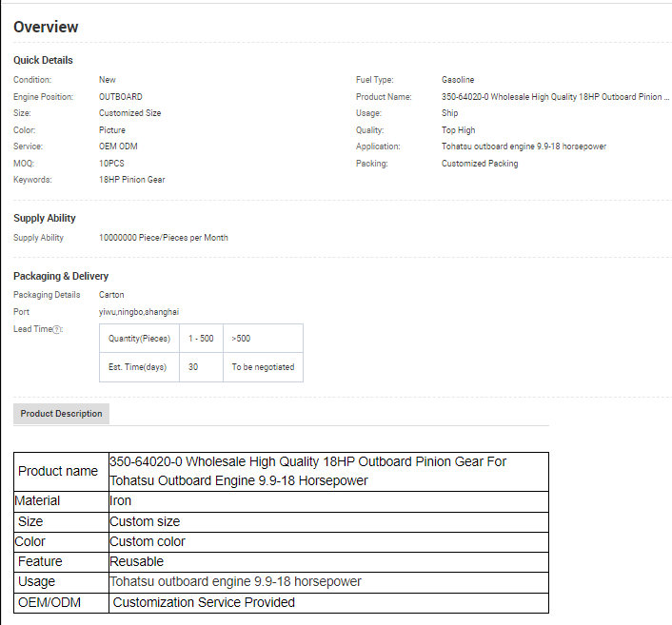Click the 'Customization Service Provided' table cell
672x625 pixels.
click(204, 602)
